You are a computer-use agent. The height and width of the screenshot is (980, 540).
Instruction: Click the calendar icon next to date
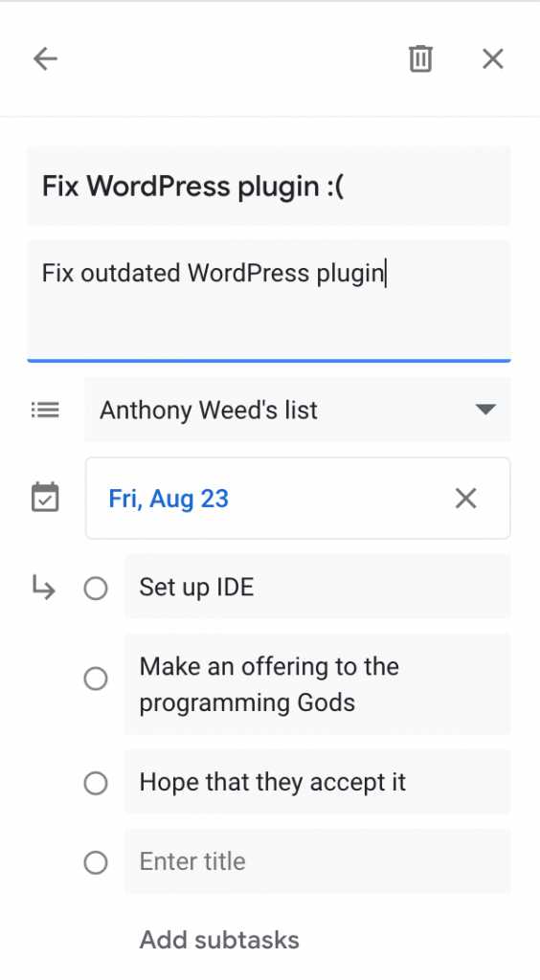coord(45,498)
